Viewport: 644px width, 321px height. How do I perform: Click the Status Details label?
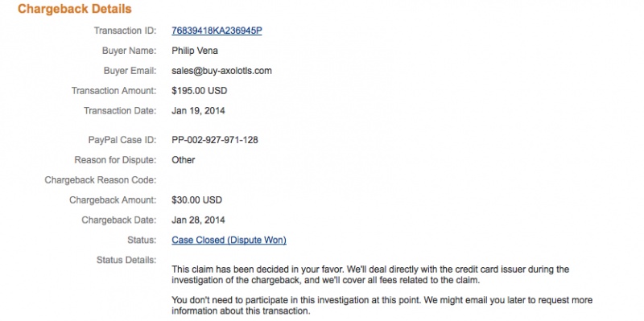tap(126, 260)
